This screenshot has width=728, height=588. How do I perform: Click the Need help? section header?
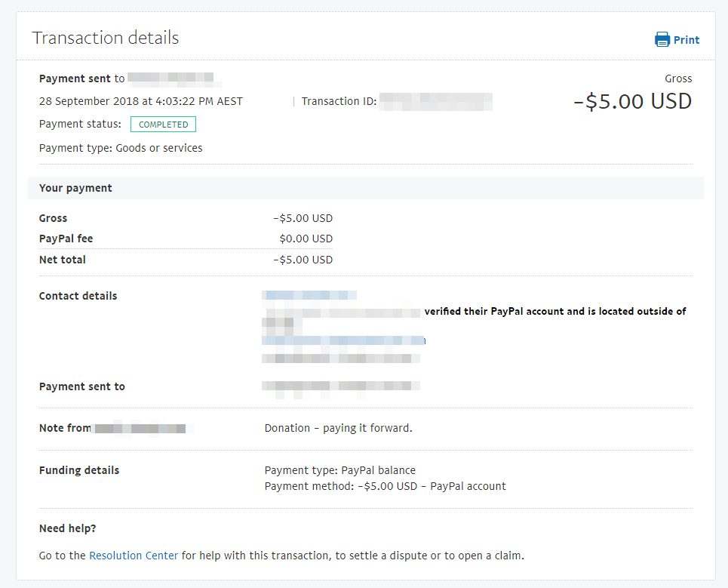68,528
